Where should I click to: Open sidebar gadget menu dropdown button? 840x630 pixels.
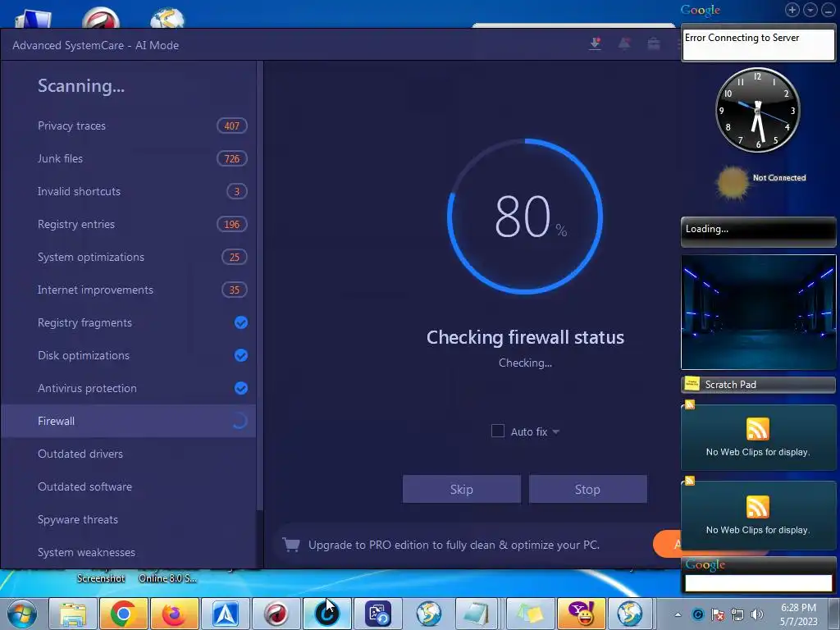coord(810,10)
